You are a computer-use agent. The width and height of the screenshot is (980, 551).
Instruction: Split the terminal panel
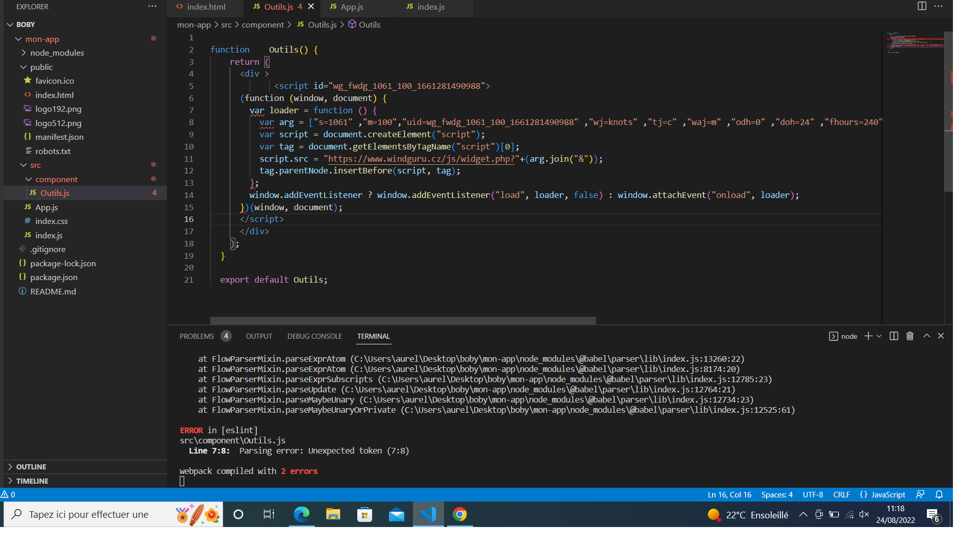point(894,336)
